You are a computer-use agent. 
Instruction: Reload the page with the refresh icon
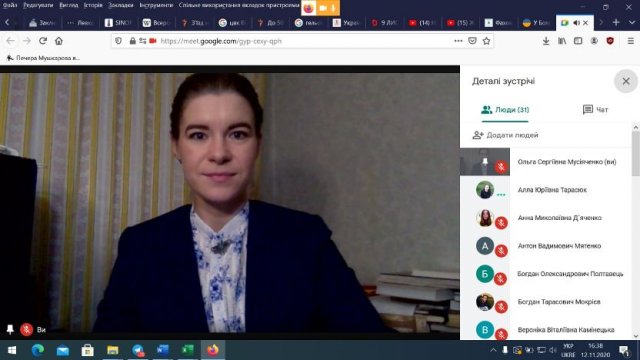pyautogui.click(x=43, y=41)
